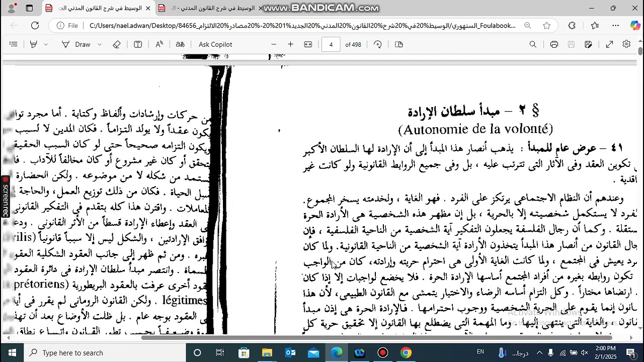Select the Erase tool
The height and width of the screenshot is (362, 644).
coord(117,44)
